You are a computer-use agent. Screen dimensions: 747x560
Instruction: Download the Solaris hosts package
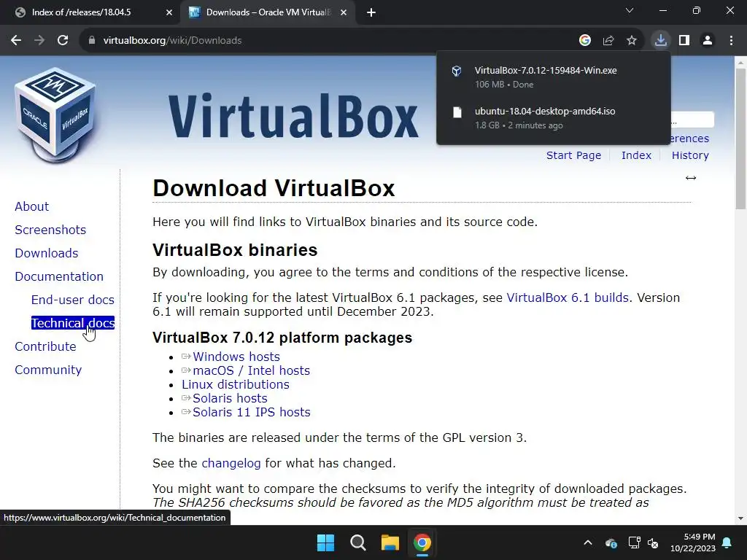click(x=230, y=398)
